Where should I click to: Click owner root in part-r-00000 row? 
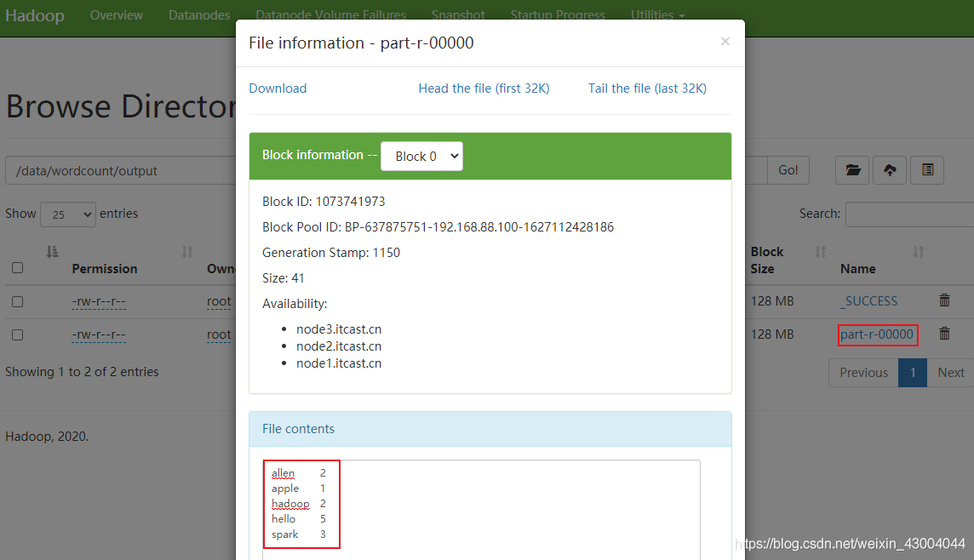[219, 334]
